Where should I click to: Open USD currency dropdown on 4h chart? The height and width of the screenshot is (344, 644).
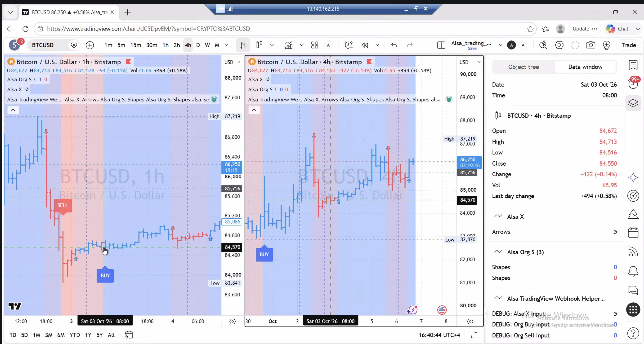pyautogui.click(x=470, y=62)
